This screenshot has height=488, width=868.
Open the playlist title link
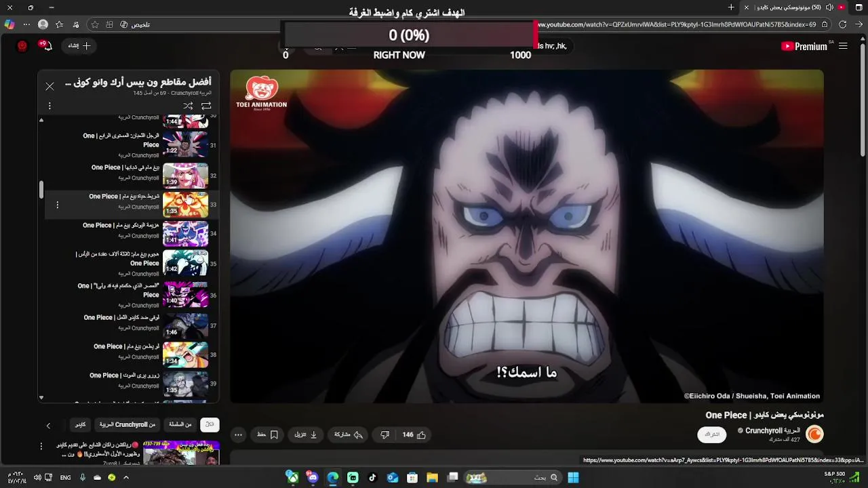[x=138, y=82]
